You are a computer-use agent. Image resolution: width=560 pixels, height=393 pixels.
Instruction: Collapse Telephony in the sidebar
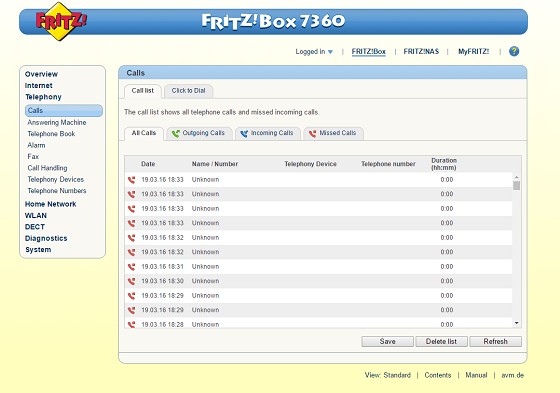click(43, 97)
